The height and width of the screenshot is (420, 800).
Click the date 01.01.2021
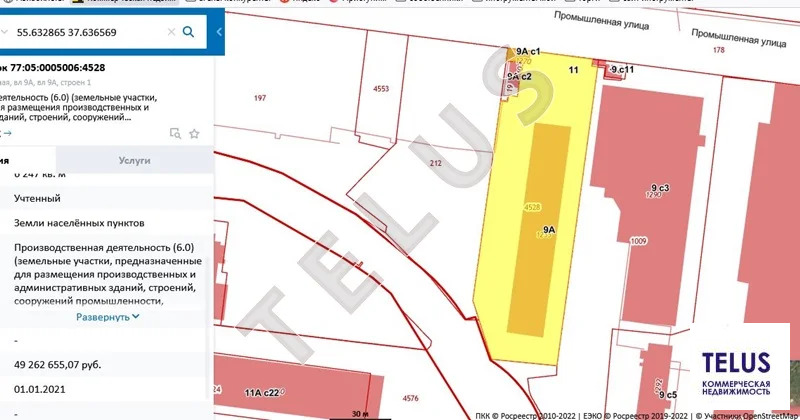pos(39,389)
